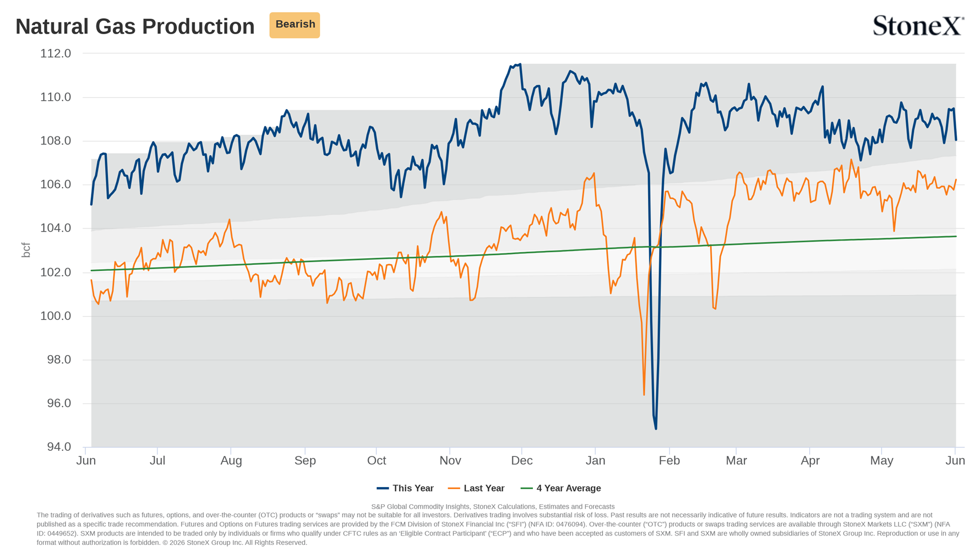Click the Natural Gas Production title
The height and width of the screenshot is (551, 980).
tap(135, 26)
